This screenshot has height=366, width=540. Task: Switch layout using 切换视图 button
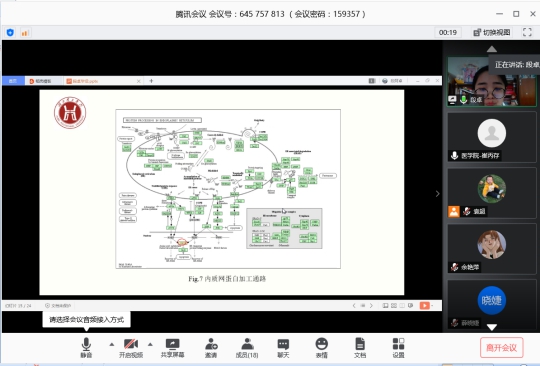(491, 32)
